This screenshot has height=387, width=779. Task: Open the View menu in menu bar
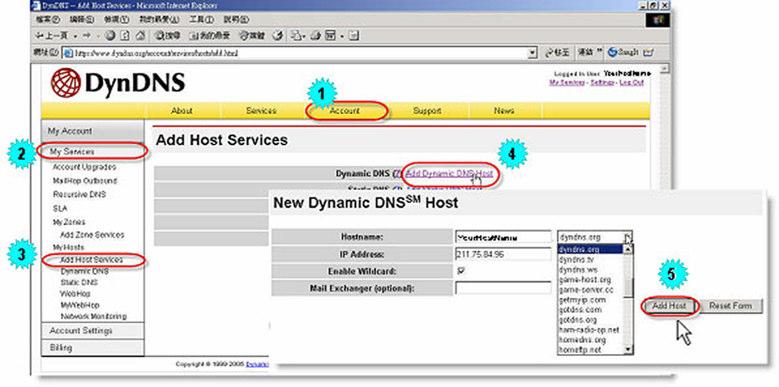116,20
